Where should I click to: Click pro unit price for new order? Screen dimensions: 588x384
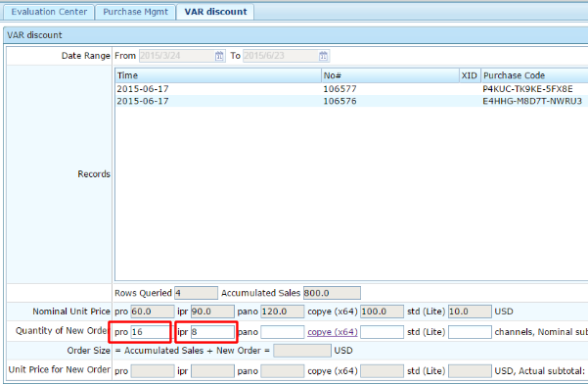(x=153, y=371)
